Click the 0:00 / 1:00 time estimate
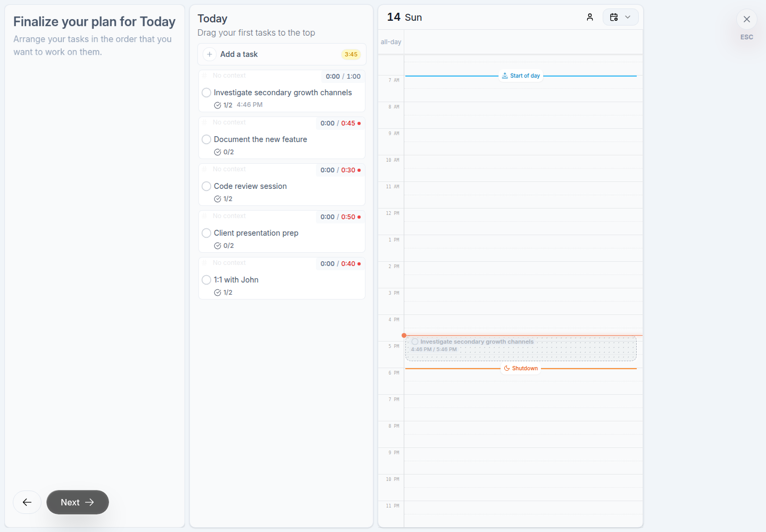The image size is (766, 532). coord(343,77)
